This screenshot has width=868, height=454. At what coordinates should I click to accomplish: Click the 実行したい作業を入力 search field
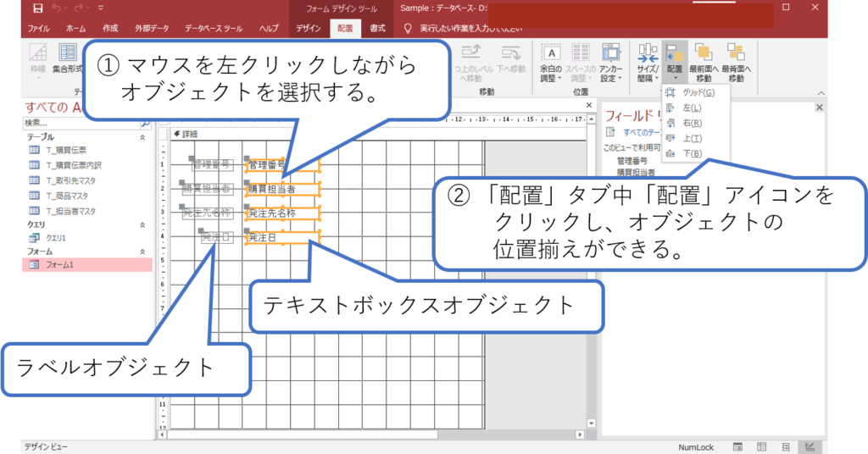[x=470, y=28]
